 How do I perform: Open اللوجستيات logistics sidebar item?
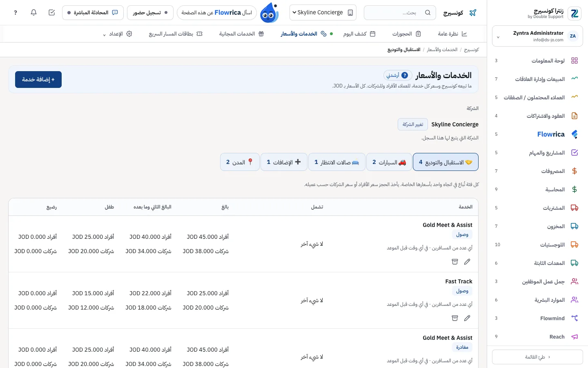537,245
